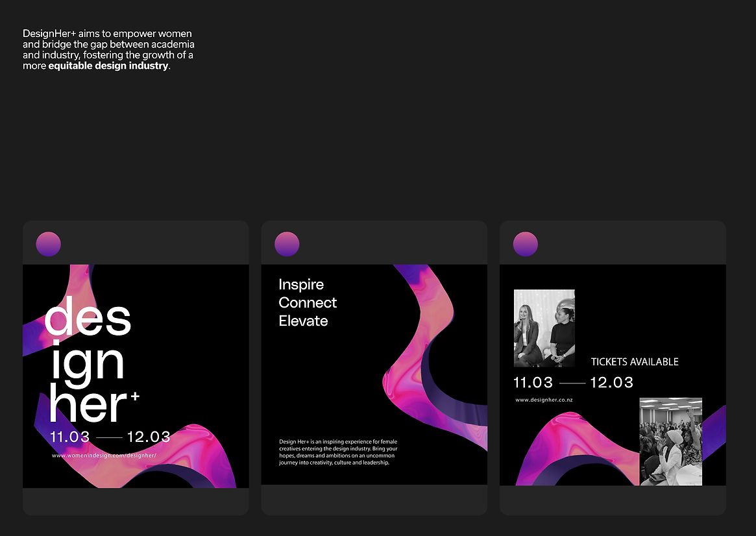The height and width of the screenshot is (536, 756).
Task: Click the large 'des' title text
Action: pyautogui.click(x=88, y=317)
